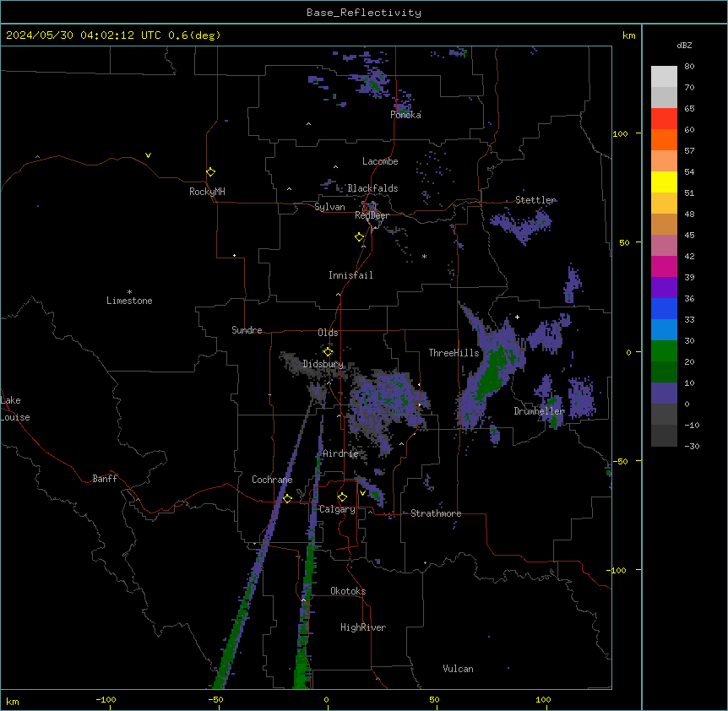This screenshot has width=728, height=711.
Task: Click the yellow diamond marker above RockyMH
Action: 211,172
